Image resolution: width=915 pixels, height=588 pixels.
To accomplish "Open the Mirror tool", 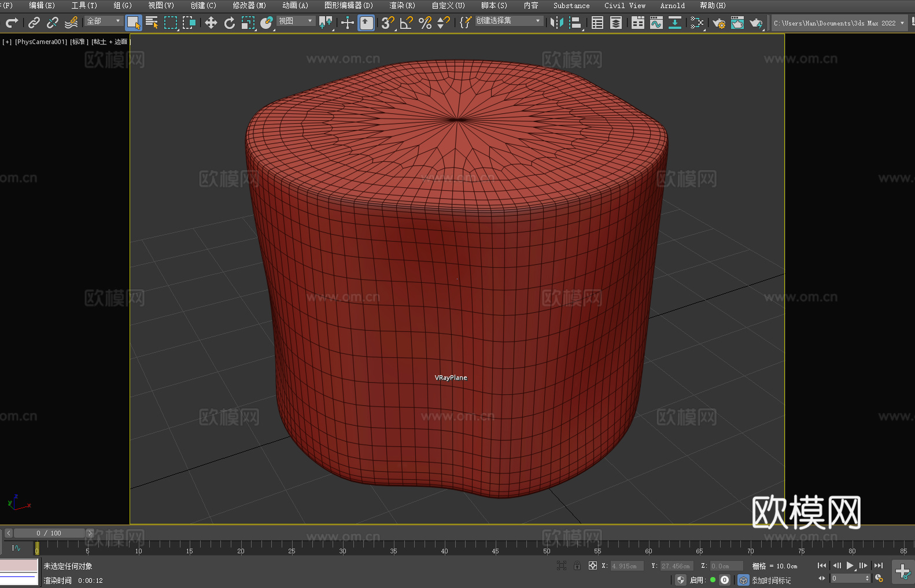I will (x=556, y=23).
